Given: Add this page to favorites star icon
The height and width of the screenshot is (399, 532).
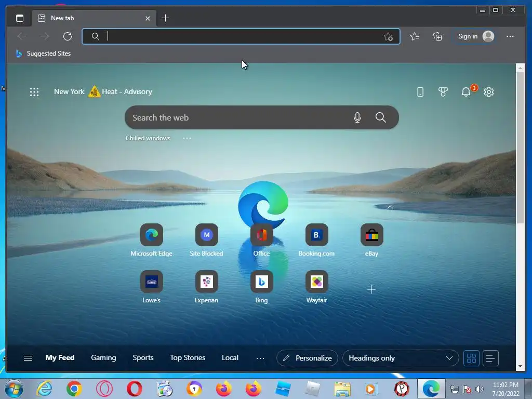Looking at the screenshot, I should (x=388, y=36).
